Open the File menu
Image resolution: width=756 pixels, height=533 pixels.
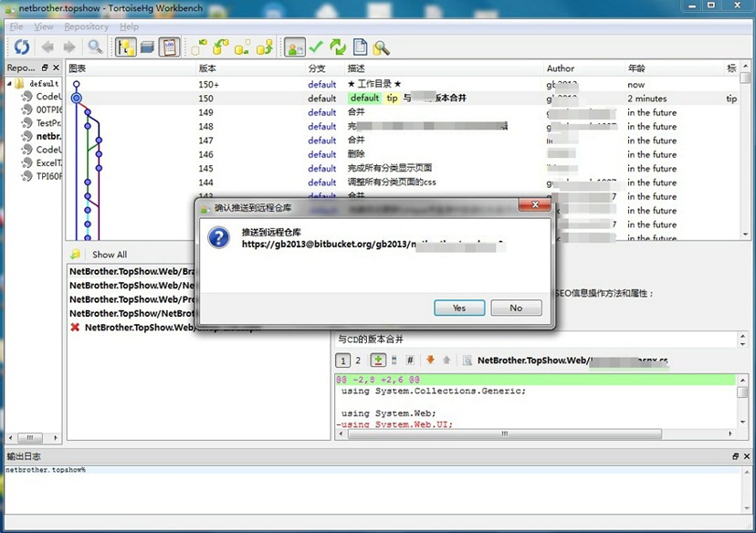[x=16, y=26]
